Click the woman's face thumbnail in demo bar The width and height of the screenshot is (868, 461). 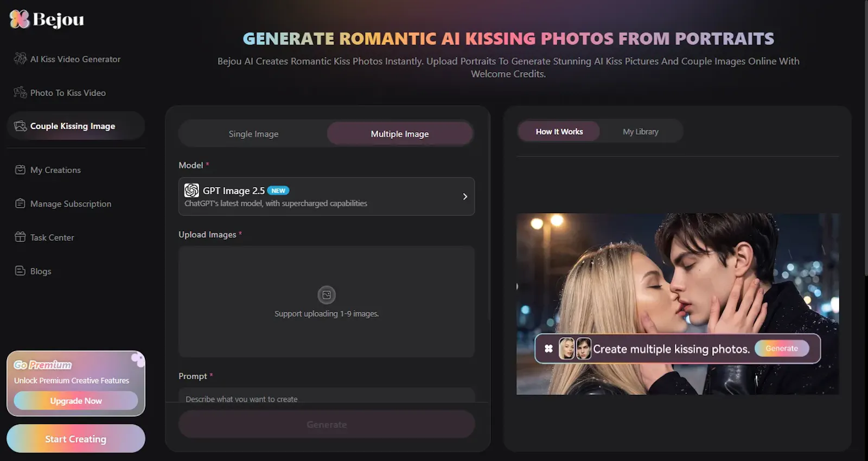[566, 348]
